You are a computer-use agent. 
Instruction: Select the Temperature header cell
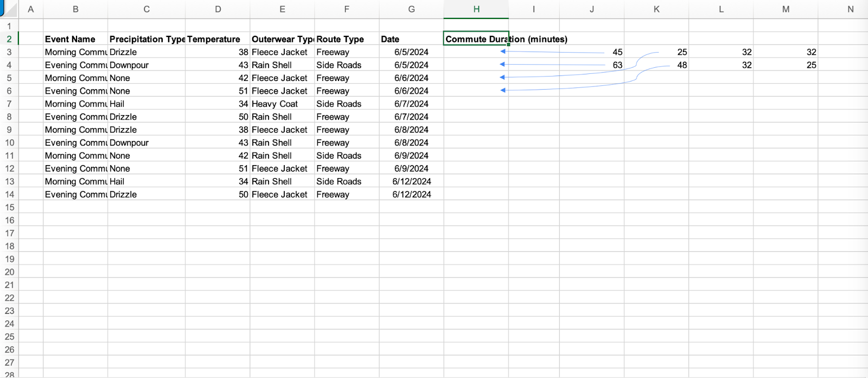(x=214, y=39)
